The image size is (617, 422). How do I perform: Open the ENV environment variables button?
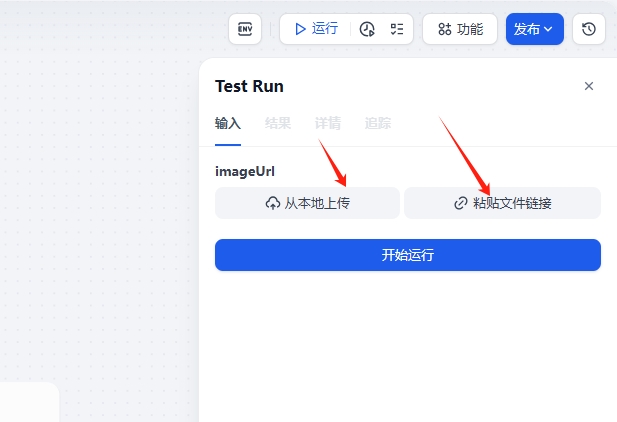point(245,29)
